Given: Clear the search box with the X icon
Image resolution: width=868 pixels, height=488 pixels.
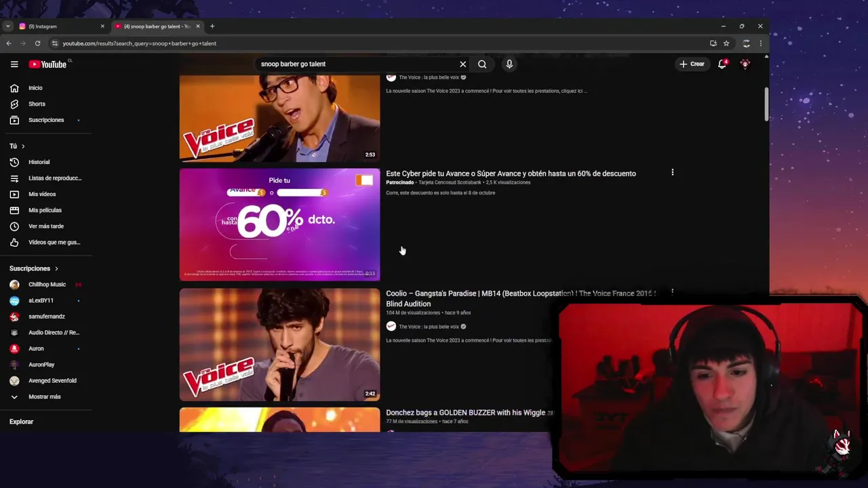Looking at the screenshot, I should [x=463, y=64].
